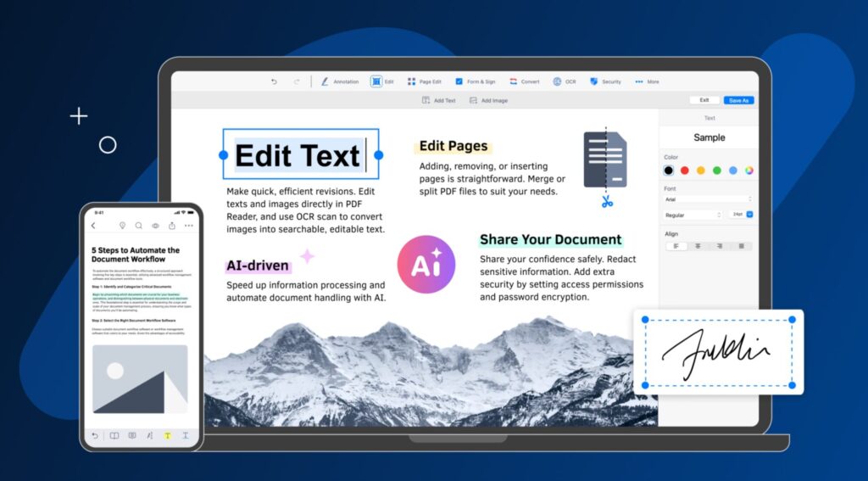The image size is (868, 481).
Task: Tap the back arrow on phone
Action: [x=93, y=226]
